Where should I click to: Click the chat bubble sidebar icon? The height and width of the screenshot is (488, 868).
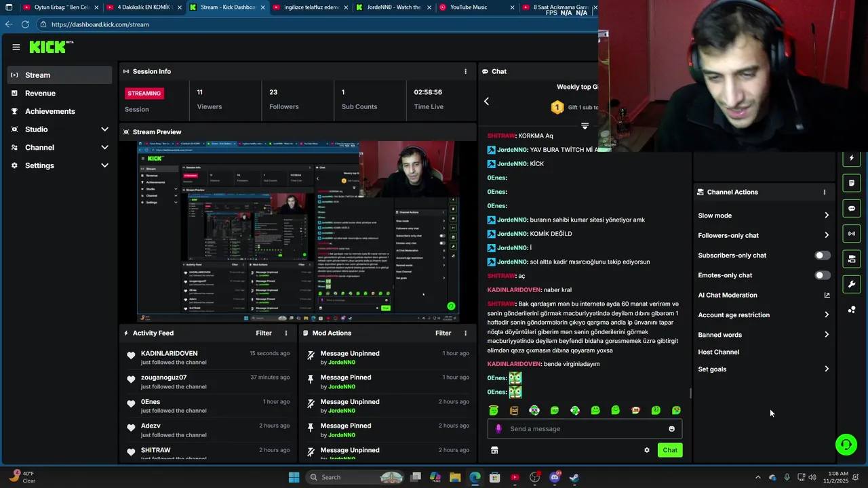point(852,208)
